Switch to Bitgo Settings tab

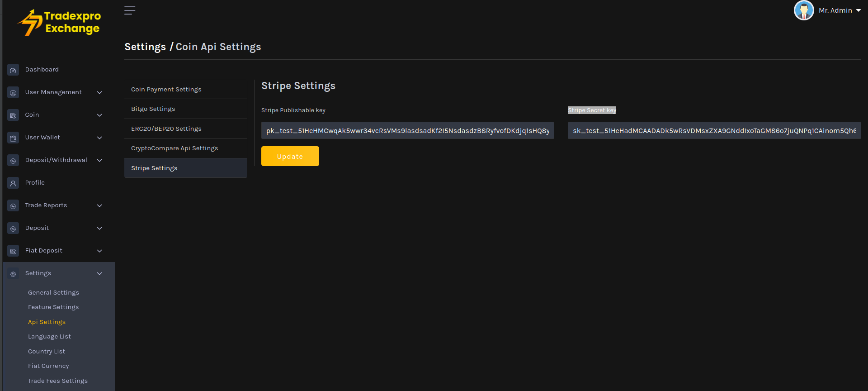153,109
